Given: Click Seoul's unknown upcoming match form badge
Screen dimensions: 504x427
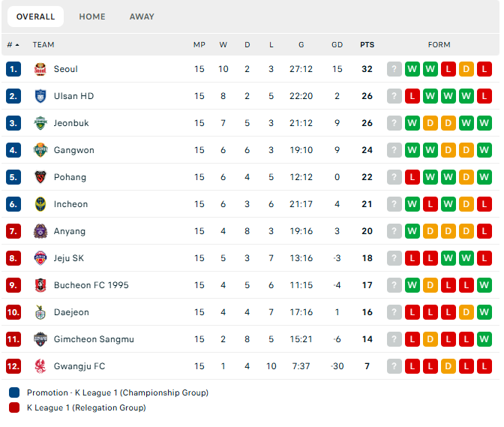Looking at the screenshot, I should 394,69.
